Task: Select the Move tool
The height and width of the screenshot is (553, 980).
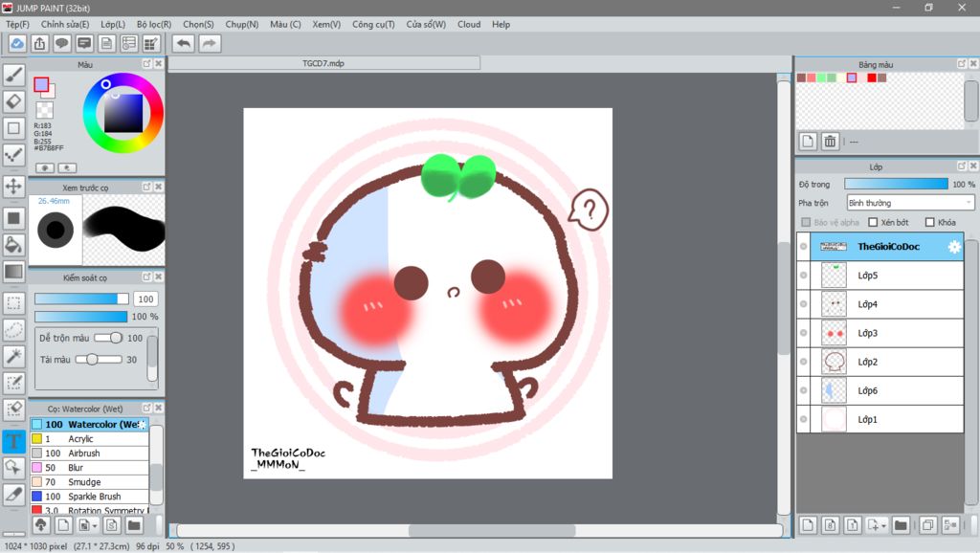Action: (13, 187)
